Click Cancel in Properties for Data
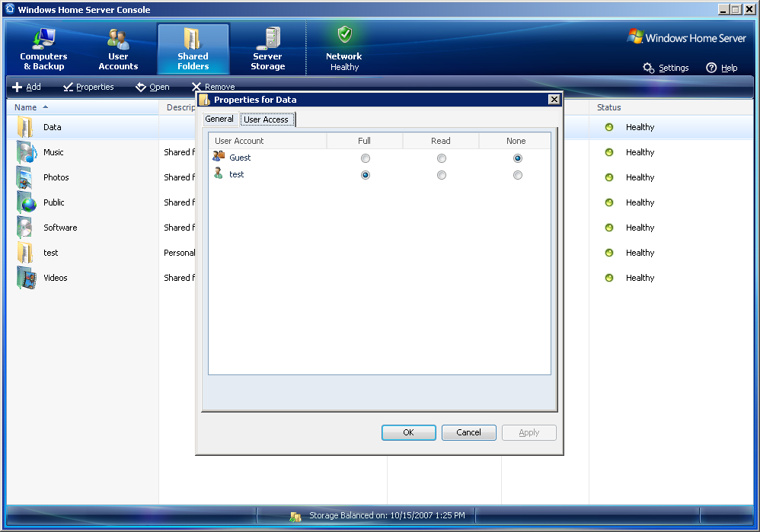Screen dimensions: 760x532 (x=468, y=432)
